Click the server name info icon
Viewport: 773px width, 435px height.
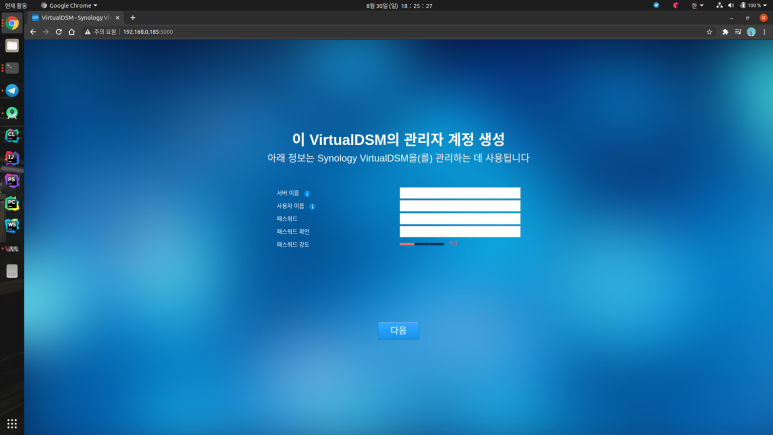click(x=307, y=193)
